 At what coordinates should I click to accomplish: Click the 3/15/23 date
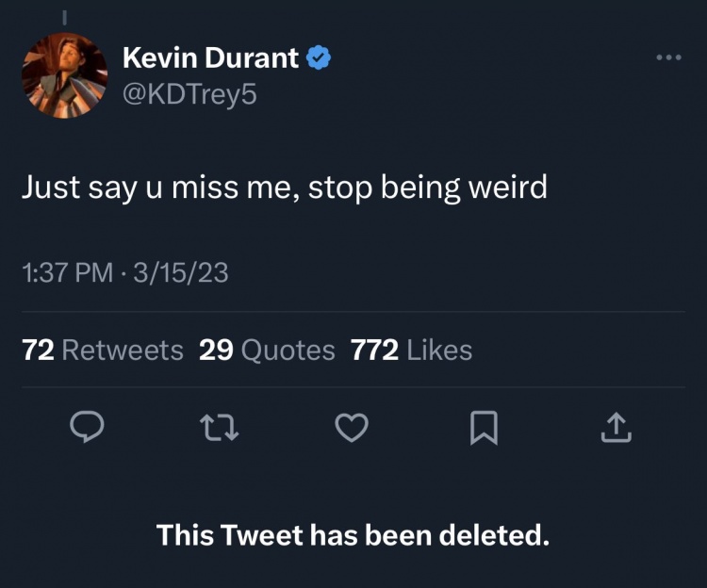(x=181, y=272)
